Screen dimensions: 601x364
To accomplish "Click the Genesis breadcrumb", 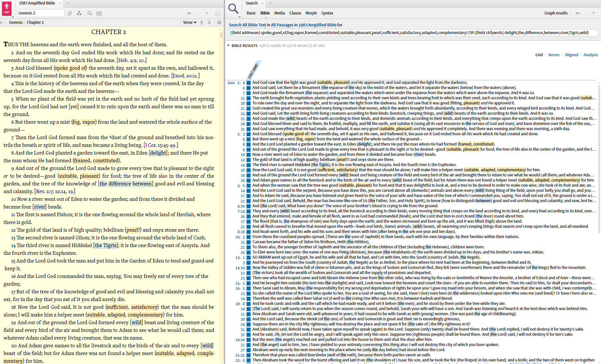I will point(16,22).
